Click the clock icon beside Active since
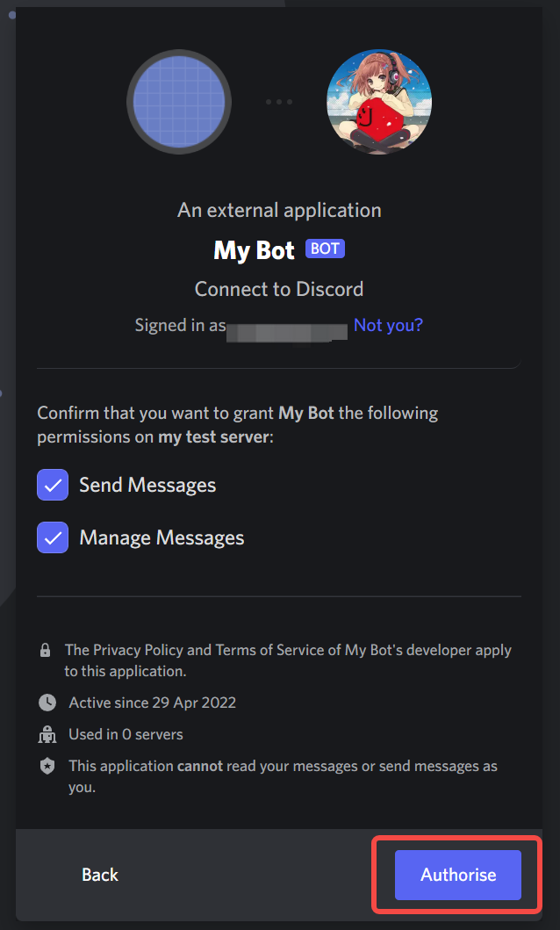Image resolution: width=560 pixels, height=930 pixels. tap(47, 703)
